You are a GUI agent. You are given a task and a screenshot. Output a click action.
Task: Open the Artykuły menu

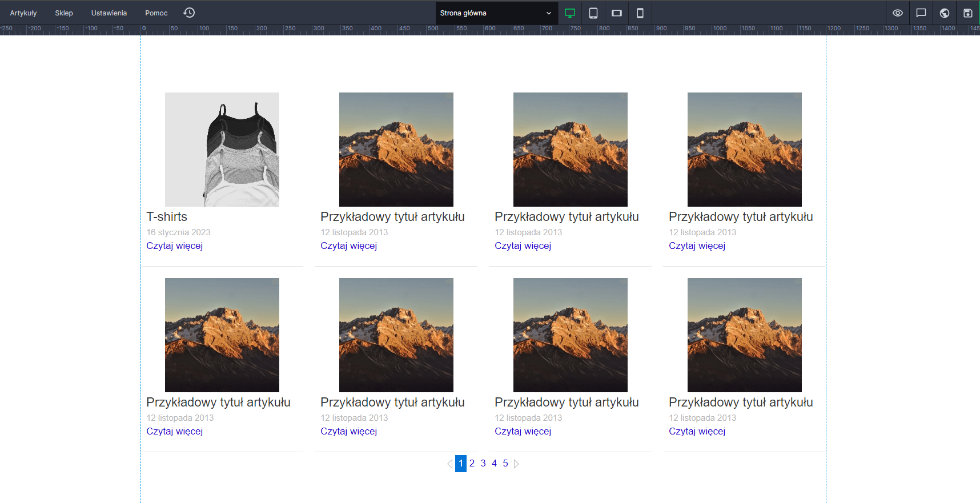point(23,13)
